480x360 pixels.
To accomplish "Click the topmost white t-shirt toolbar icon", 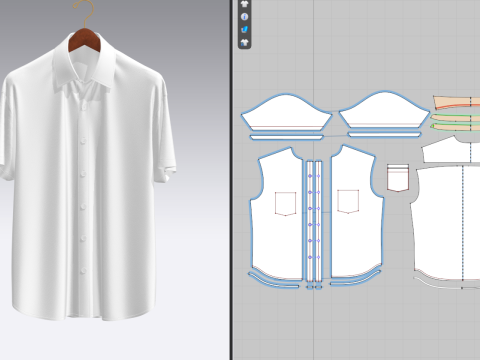I will 244,4.
